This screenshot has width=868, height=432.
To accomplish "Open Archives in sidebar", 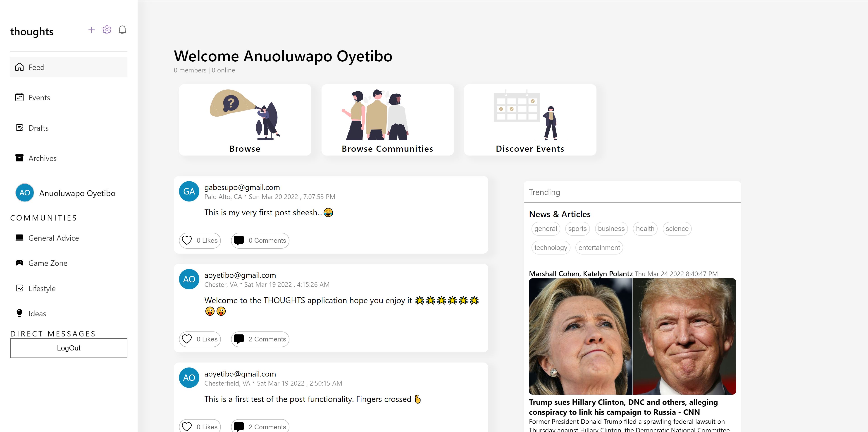I will click(x=69, y=158).
